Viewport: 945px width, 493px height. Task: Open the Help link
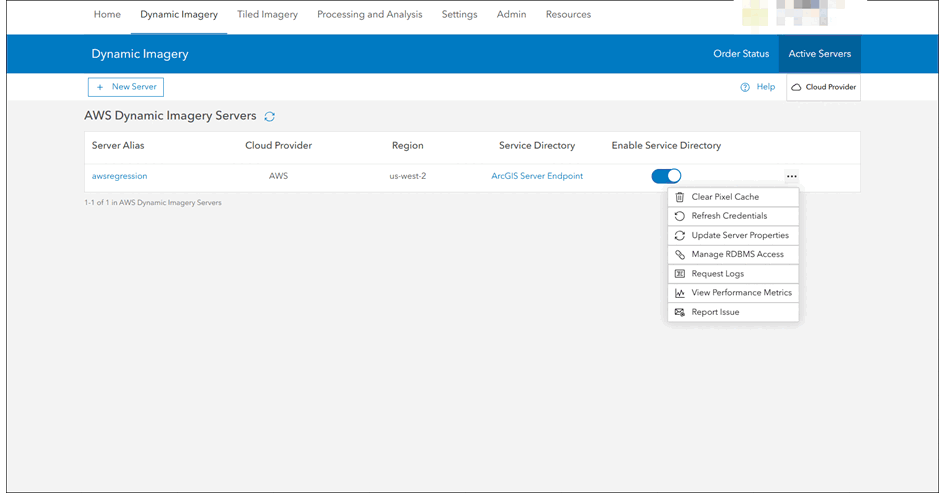point(765,87)
